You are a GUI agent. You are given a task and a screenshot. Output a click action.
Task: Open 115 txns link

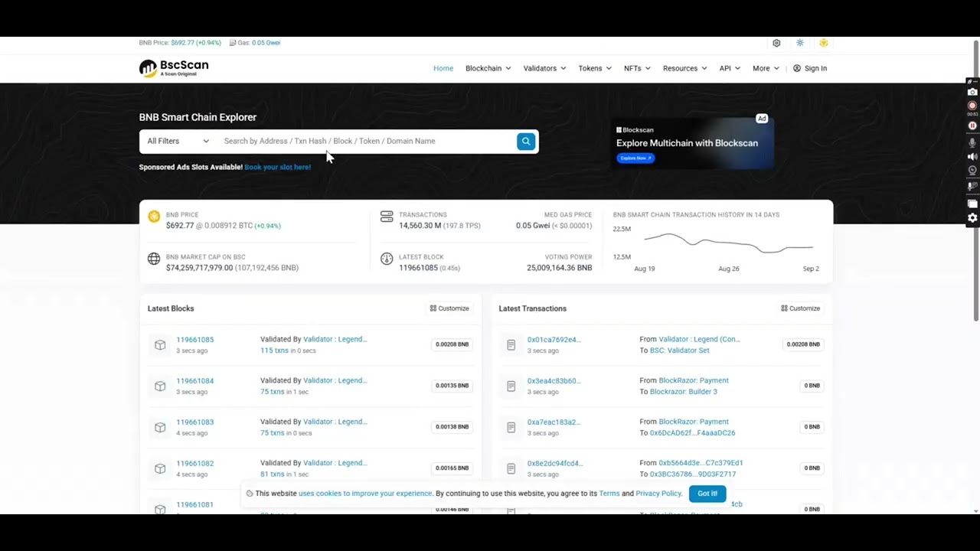point(274,350)
